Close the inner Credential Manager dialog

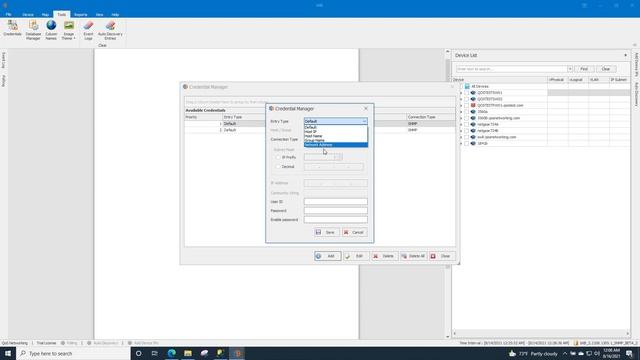tap(366, 109)
